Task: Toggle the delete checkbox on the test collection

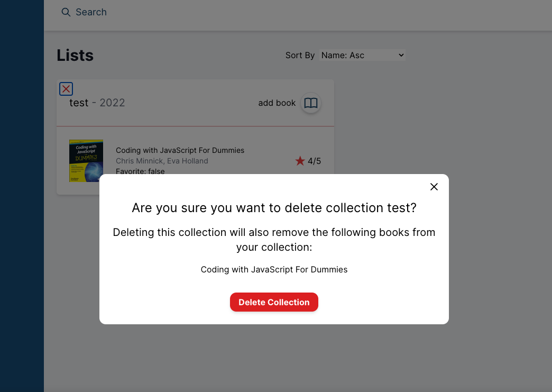Action: pos(66,89)
